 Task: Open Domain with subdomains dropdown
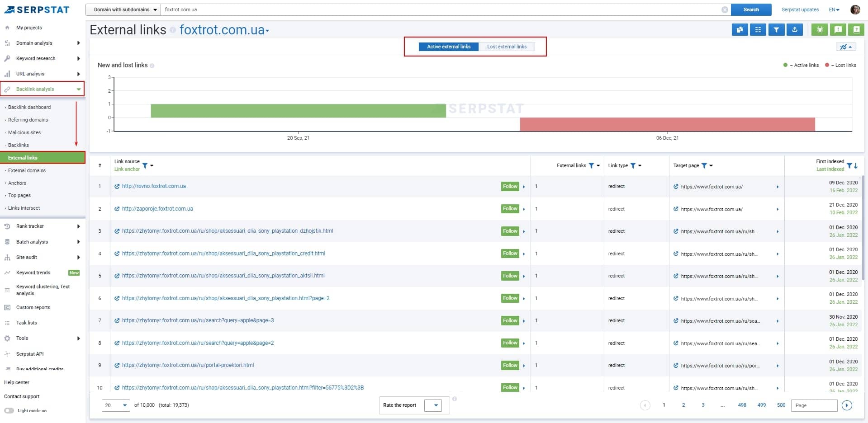tap(123, 9)
